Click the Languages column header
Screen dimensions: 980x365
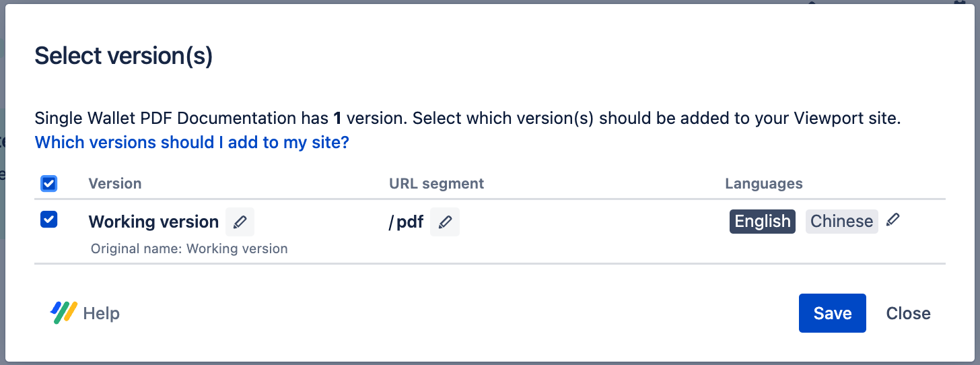[763, 183]
